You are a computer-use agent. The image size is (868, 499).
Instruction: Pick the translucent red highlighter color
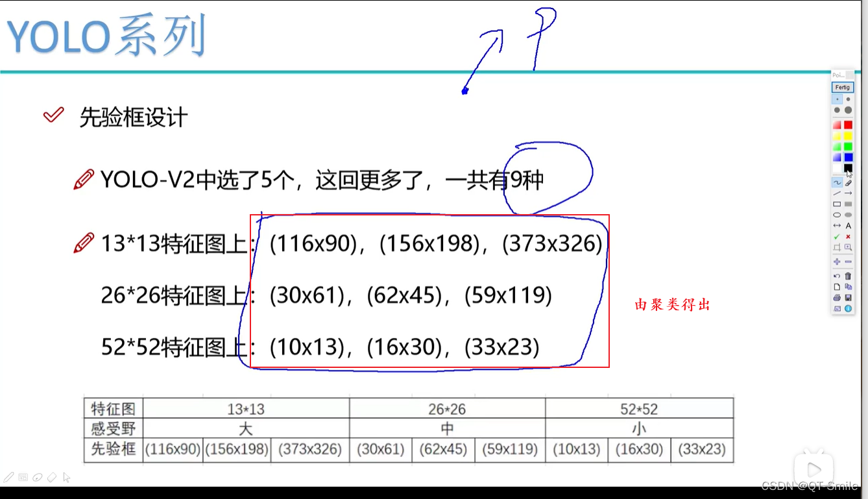point(837,125)
